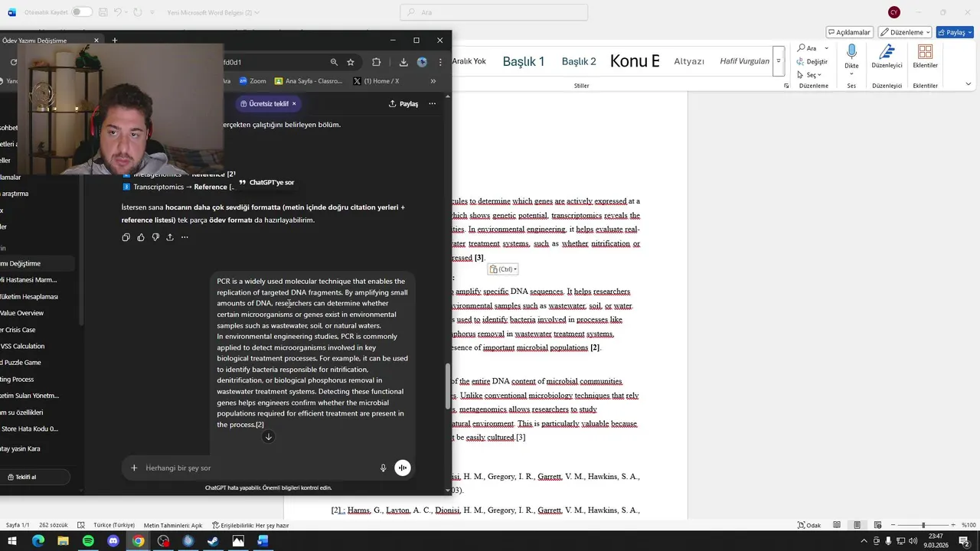Viewport: 980px width, 551px height.
Task: Open the Açıklamalar comments button in Word
Action: (x=850, y=32)
